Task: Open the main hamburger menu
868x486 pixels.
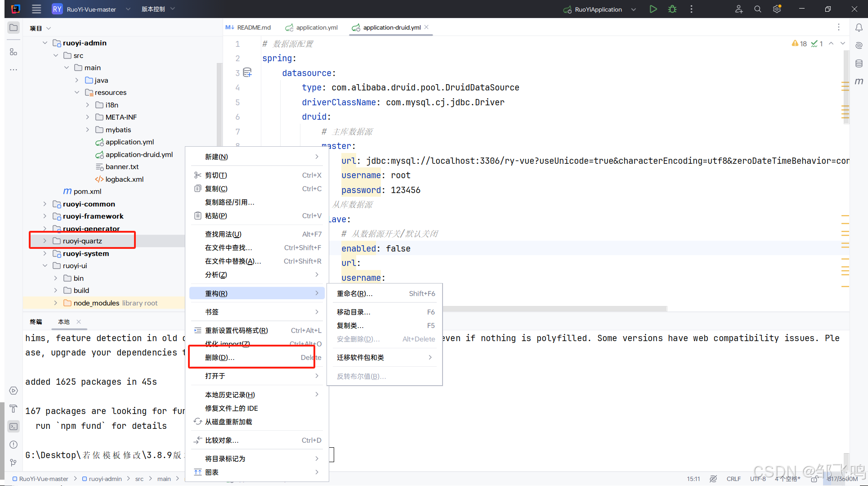Action: click(36, 9)
